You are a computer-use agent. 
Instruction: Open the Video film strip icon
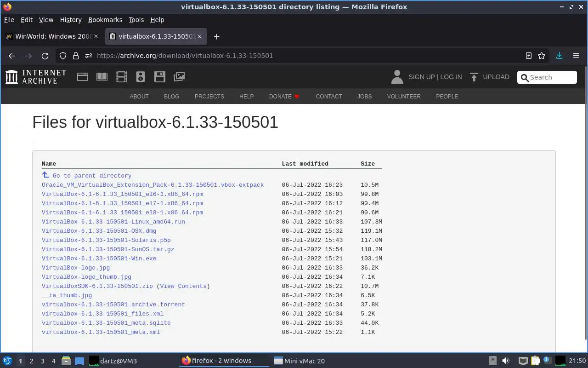(121, 77)
